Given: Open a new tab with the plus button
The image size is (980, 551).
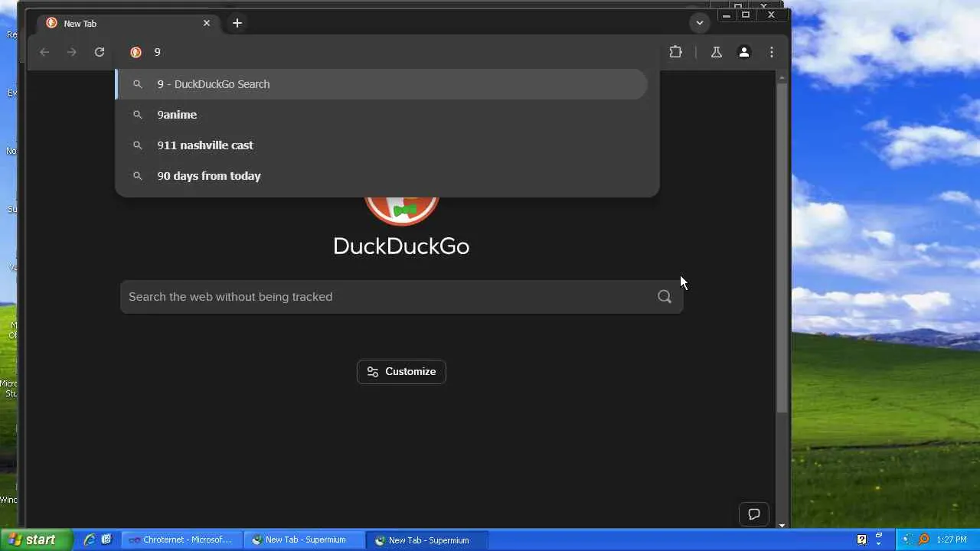Looking at the screenshot, I should [237, 23].
